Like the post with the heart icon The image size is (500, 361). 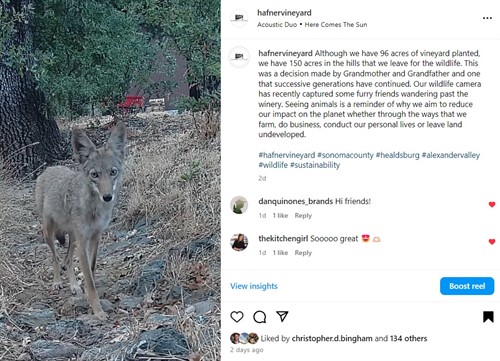[237, 317]
